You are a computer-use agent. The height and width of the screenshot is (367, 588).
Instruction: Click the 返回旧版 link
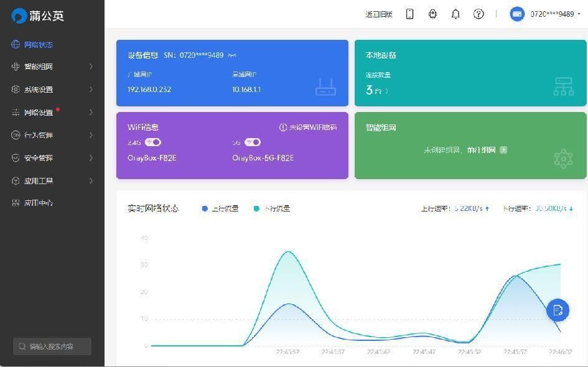coord(379,14)
